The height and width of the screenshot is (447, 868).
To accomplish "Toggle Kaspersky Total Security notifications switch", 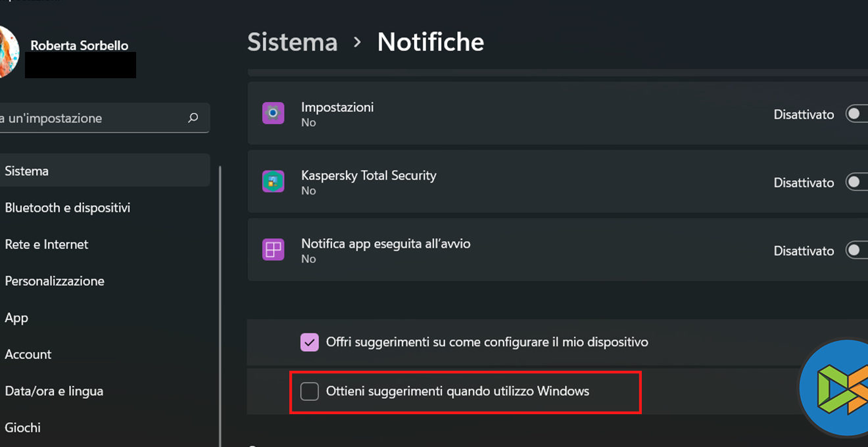I will [856, 183].
